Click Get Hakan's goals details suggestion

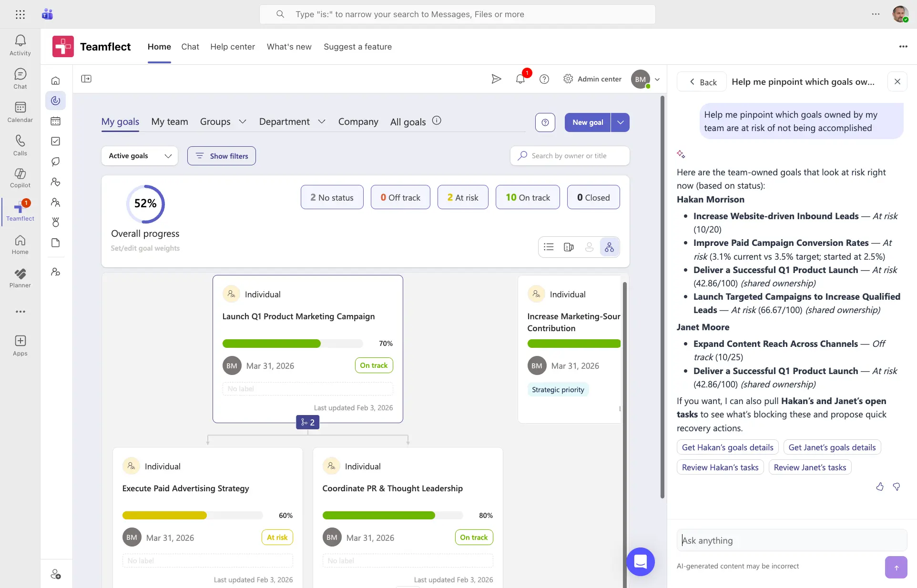click(x=727, y=447)
